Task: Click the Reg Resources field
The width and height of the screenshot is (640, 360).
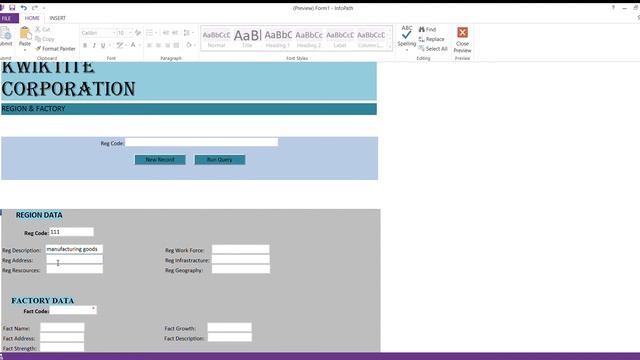Action: coord(74,269)
